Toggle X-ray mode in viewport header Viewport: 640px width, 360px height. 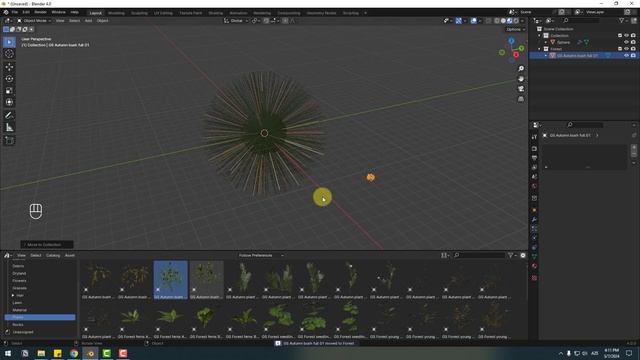489,20
